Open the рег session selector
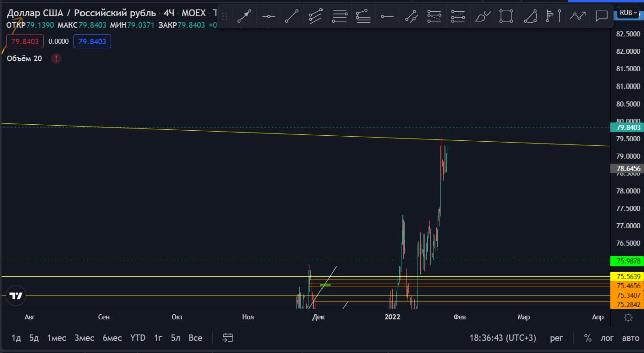This screenshot has width=644, height=353. (556, 338)
